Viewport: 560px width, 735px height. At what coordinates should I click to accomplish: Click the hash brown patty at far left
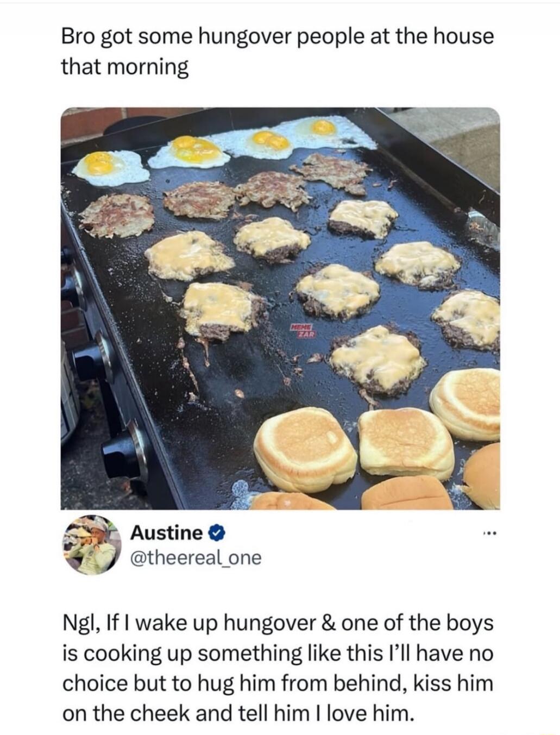click(116, 215)
